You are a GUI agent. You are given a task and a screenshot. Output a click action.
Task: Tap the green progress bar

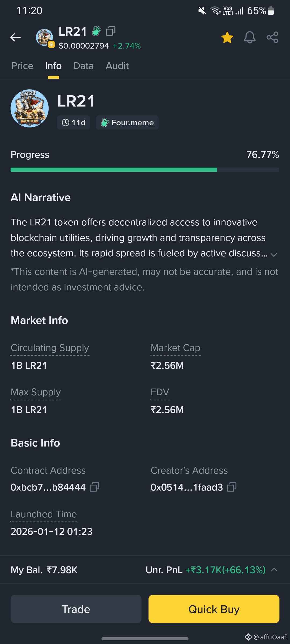click(x=114, y=170)
